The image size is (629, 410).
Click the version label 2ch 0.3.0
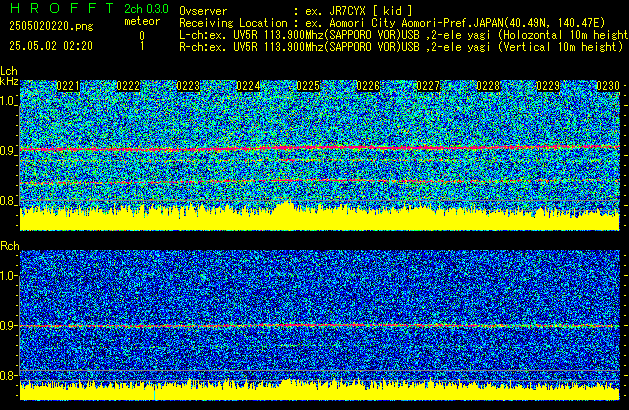(x=146, y=9)
